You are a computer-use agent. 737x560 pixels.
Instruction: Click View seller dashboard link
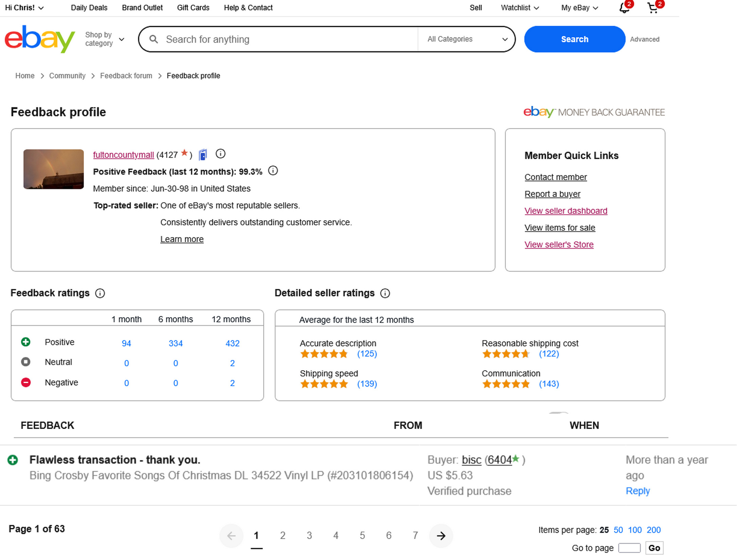click(x=565, y=211)
